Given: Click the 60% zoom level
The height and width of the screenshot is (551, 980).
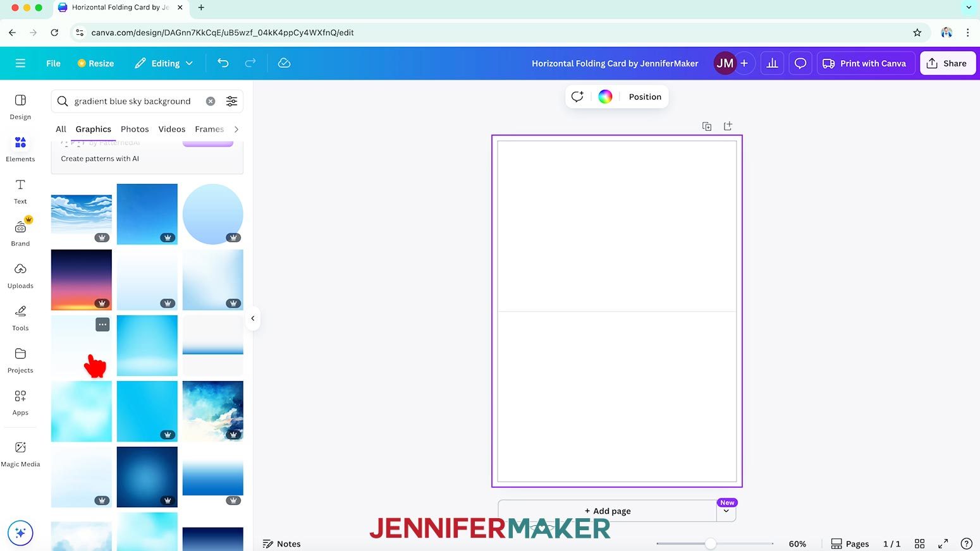Looking at the screenshot, I should coord(797,543).
